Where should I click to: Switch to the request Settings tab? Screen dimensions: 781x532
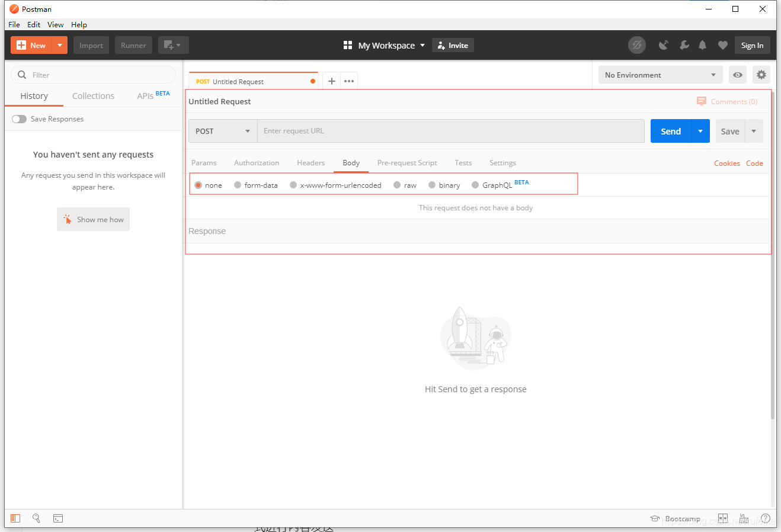click(502, 162)
